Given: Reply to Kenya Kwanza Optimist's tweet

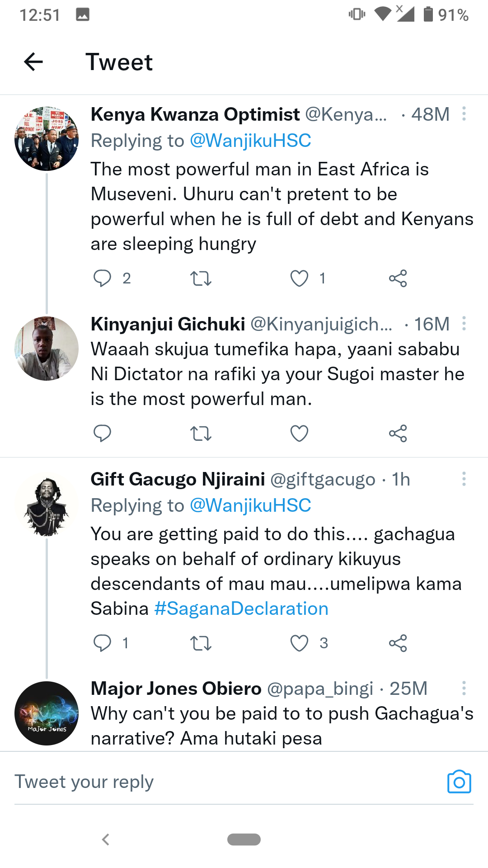Looking at the screenshot, I should (102, 278).
